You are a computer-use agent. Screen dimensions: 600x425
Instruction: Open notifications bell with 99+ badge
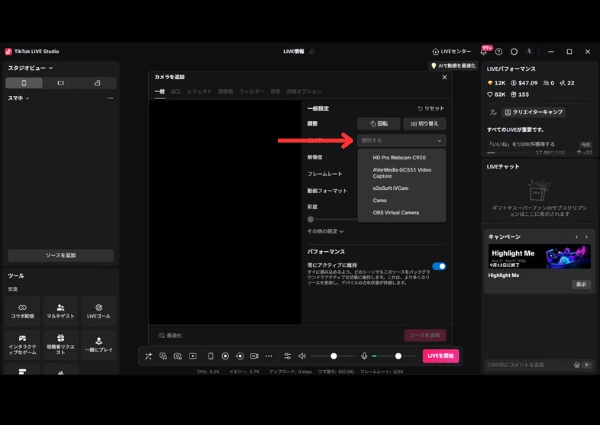484,52
